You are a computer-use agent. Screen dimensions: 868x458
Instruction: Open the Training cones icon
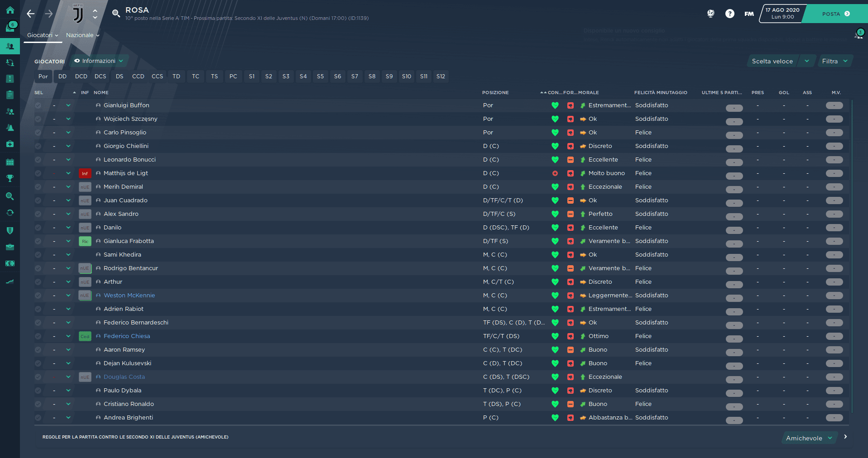click(x=10, y=128)
